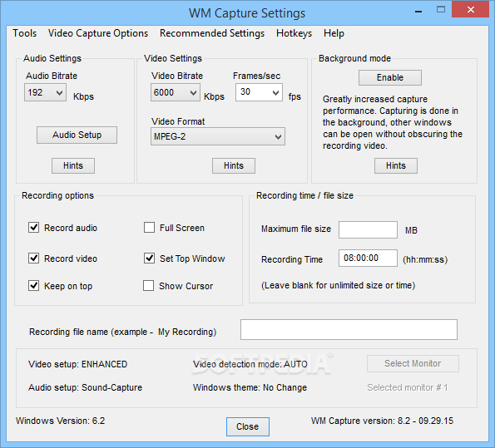
Task: Click 'Windows Version: 6.2' text
Action: [60, 421]
